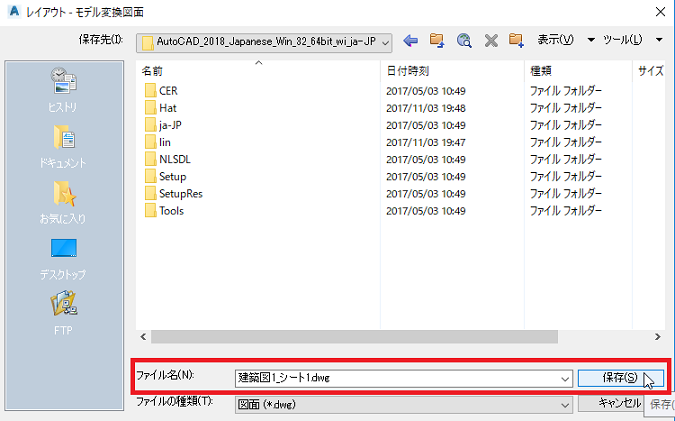Open the お気に入り sidebar location

point(63,202)
